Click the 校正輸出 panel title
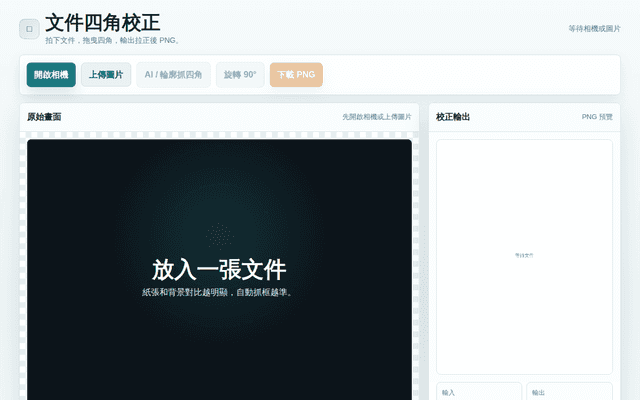 click(x=453, y=117)
